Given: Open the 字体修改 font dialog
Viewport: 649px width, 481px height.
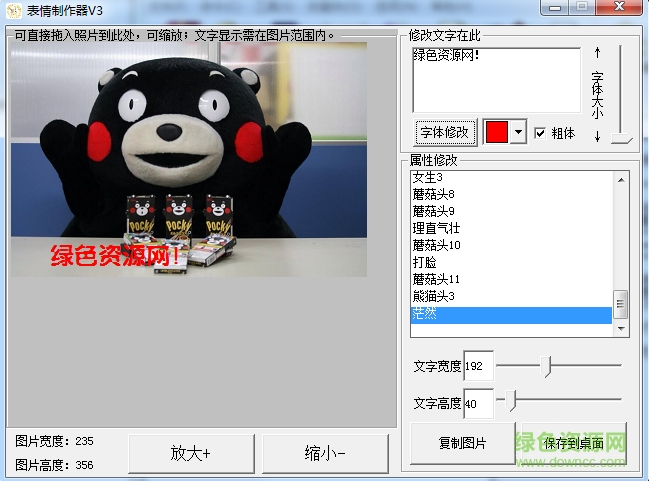Looking at the screenshot, I should click(x=445, y=132).
